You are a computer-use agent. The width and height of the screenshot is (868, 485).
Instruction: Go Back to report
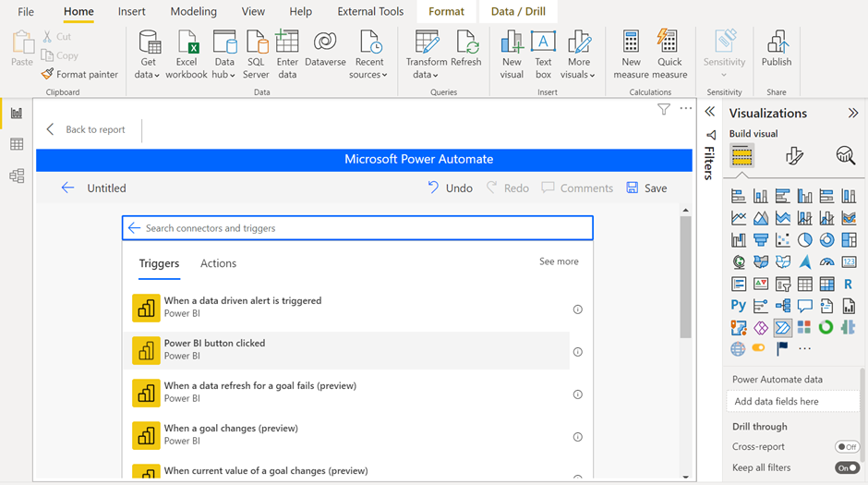point(87,129)
